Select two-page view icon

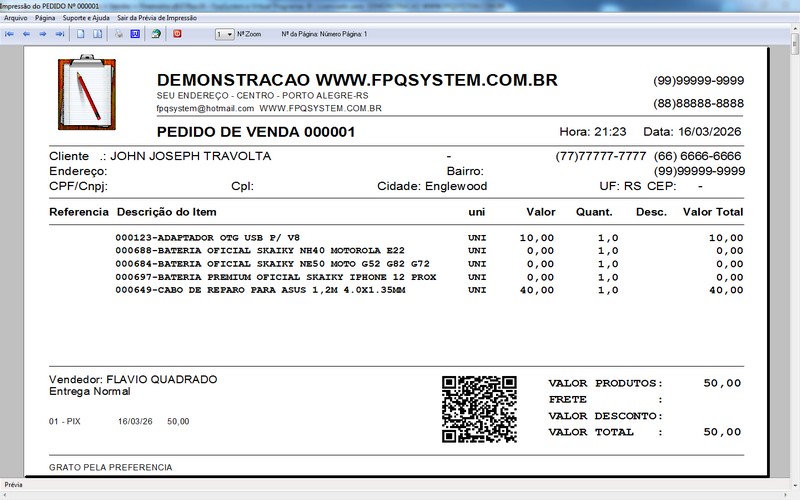(x=97, y=34)
